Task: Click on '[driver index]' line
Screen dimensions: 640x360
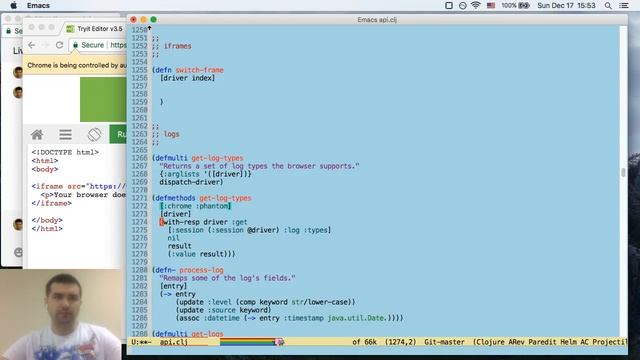Action: [187, 78]
